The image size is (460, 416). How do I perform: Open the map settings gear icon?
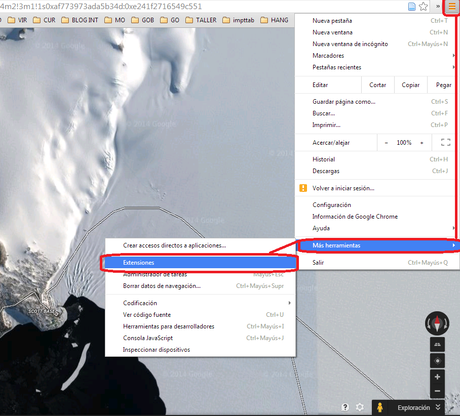click(x=360, y=407)
